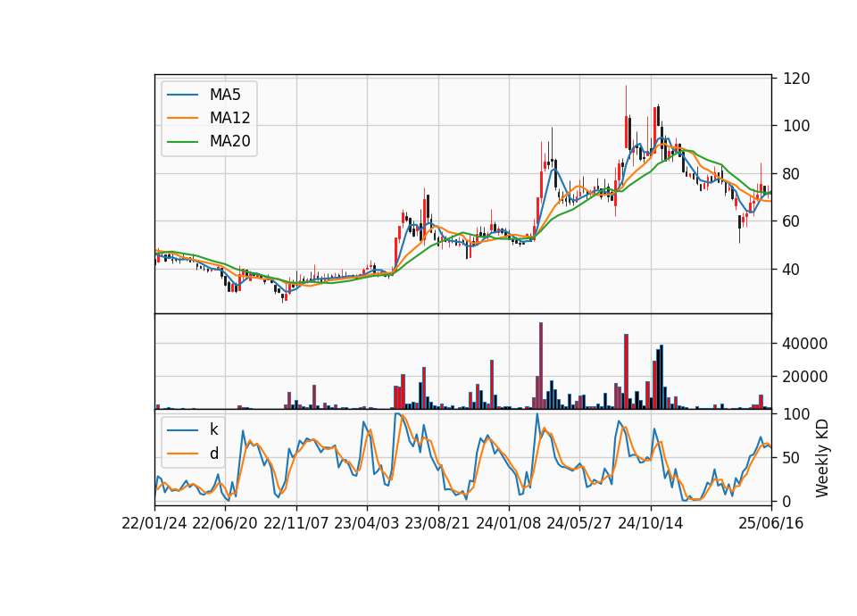Click the orange MA12 legend line sample

pos(182,118)
